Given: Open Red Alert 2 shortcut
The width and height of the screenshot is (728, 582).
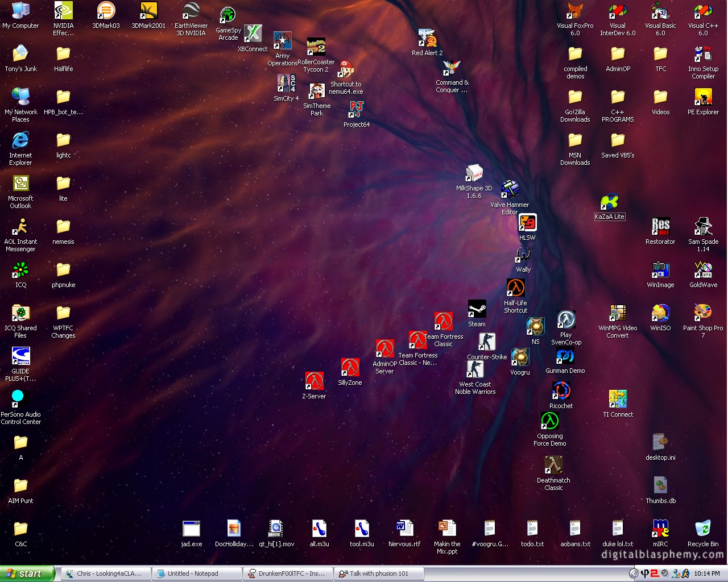Looking at the screenshot, I should click(x=427, y=42).
